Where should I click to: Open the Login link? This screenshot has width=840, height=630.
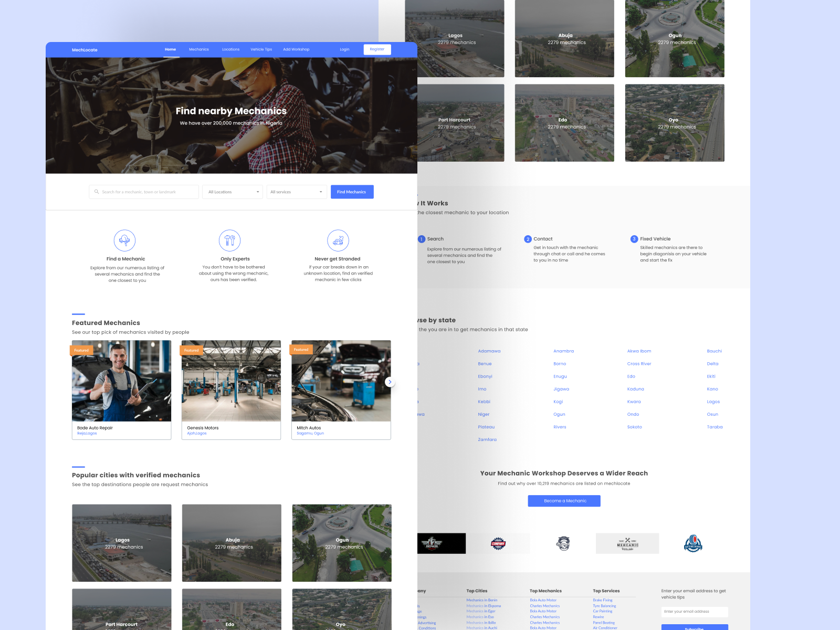pos(344,49)
